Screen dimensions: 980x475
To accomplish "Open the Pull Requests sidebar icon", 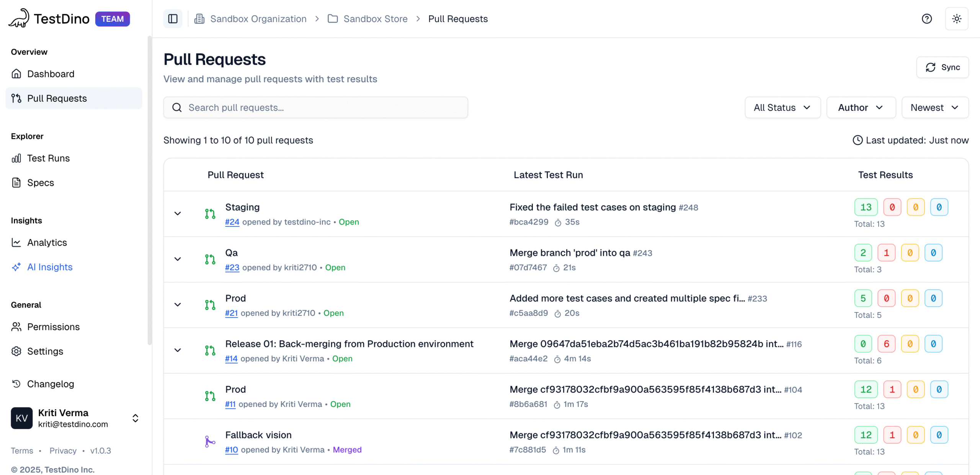I will 16,98.
